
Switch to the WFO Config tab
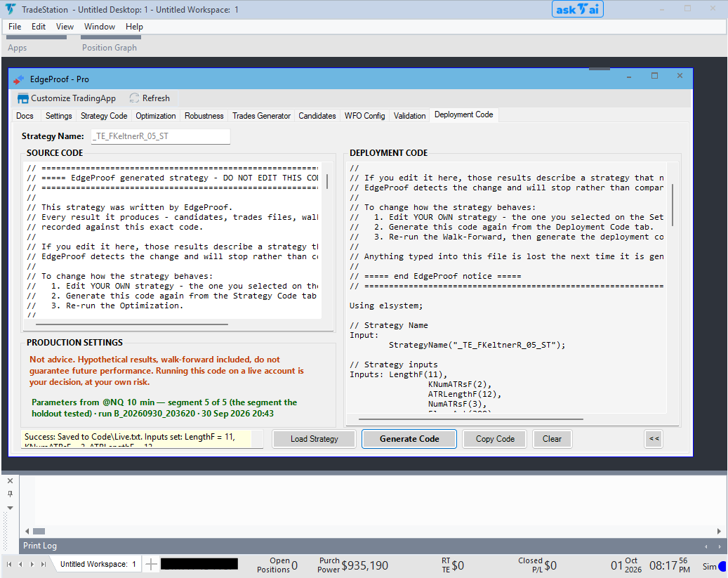[365, 116]
